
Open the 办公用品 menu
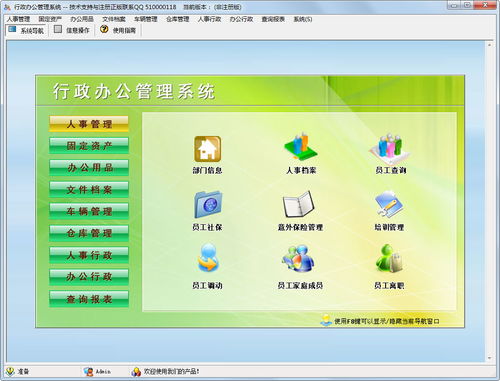click(82, 19)
